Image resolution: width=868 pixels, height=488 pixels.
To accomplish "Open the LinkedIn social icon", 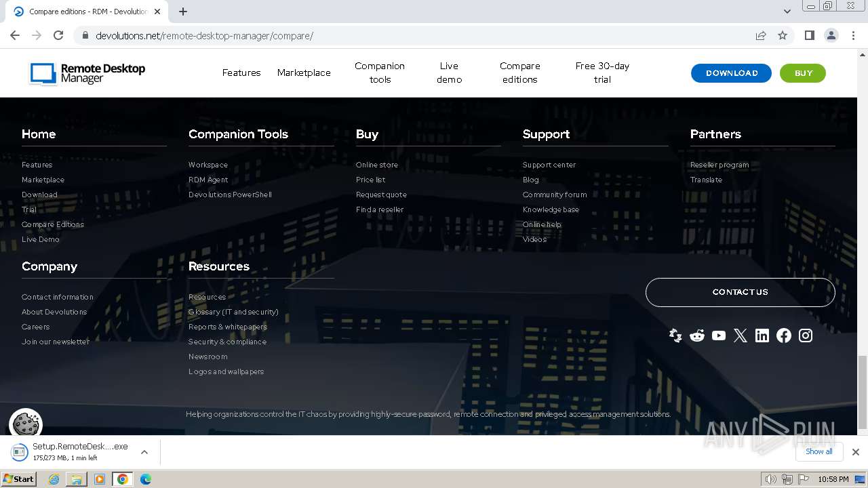I will pos(762,335).
